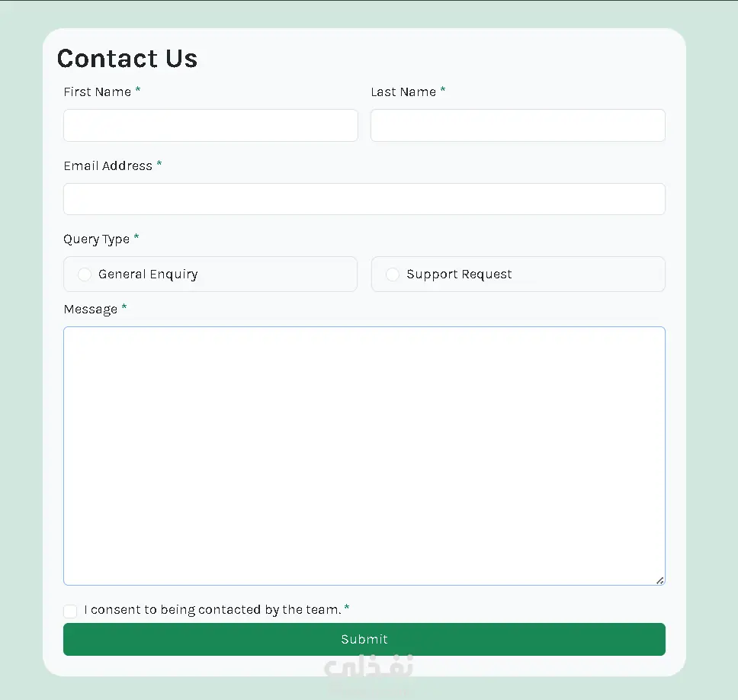Screen dimensions: 738x700
Task: Select the General Enquiry radio circle
Action: (85, 275)
